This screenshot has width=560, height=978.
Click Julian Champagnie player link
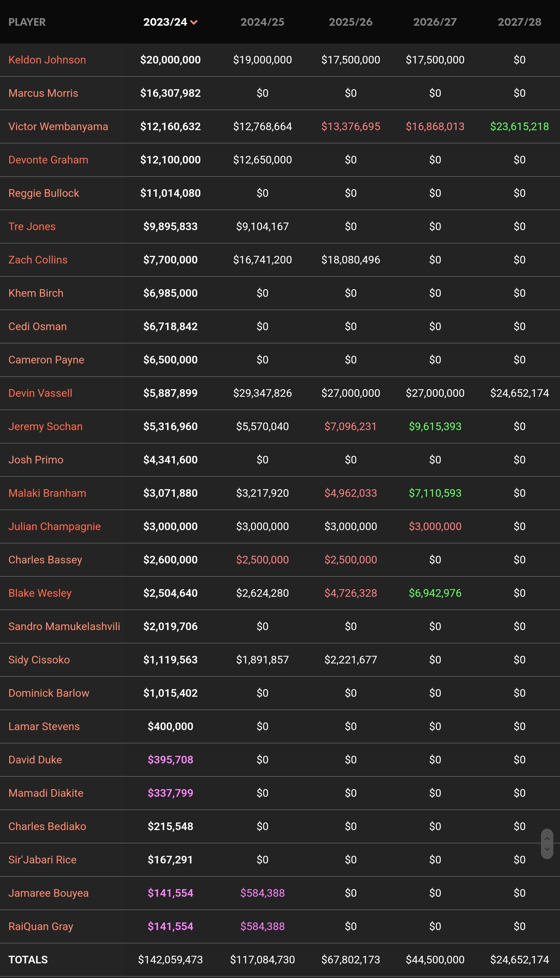pyautogui.click(x=55, y=526)
